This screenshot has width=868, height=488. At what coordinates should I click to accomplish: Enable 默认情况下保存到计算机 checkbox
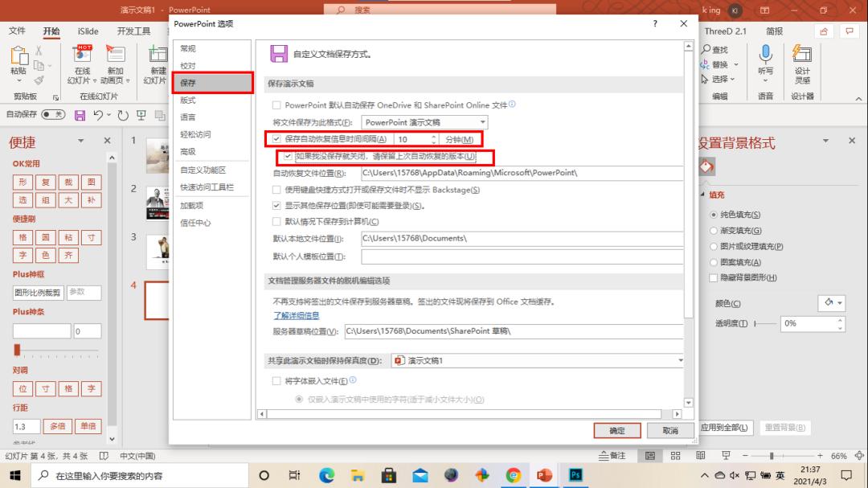click(x=277, y=222)
